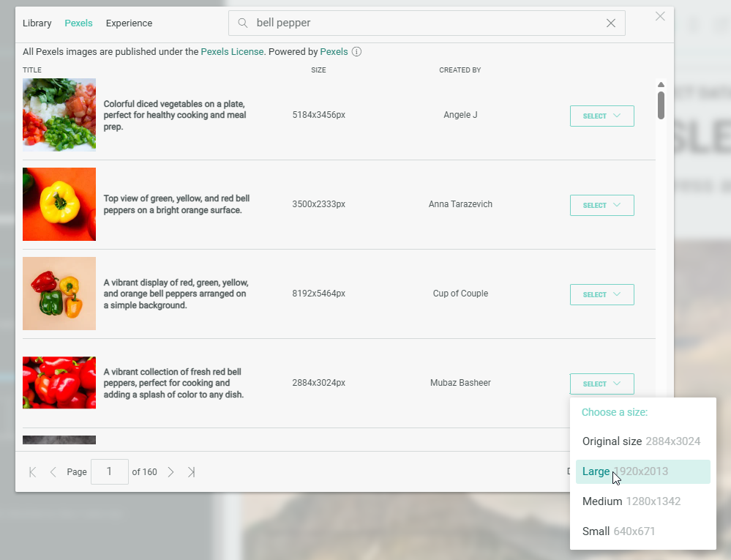This screenshot has height=560, width=731.
Task: Click the Pexels info icon
Action: point(356,52)
